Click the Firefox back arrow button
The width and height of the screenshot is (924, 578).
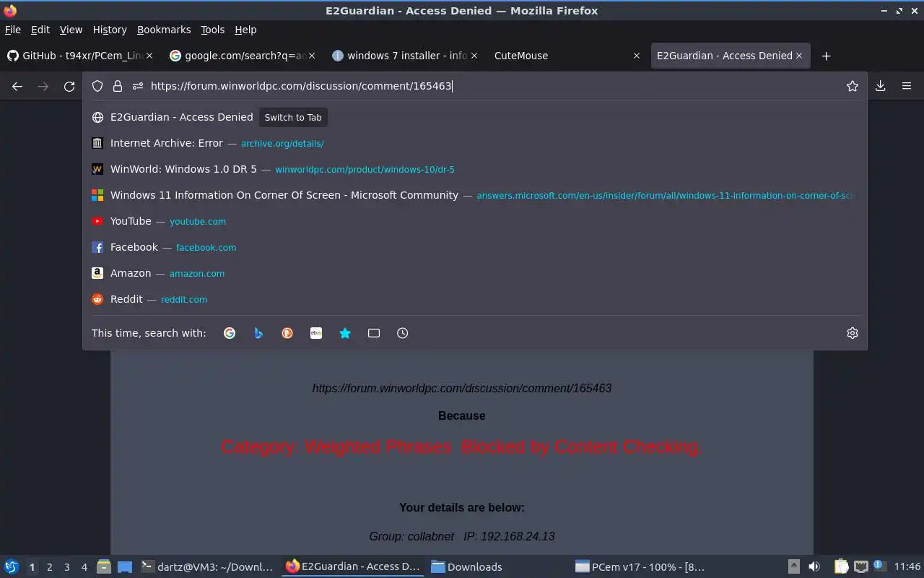[17, 86]
